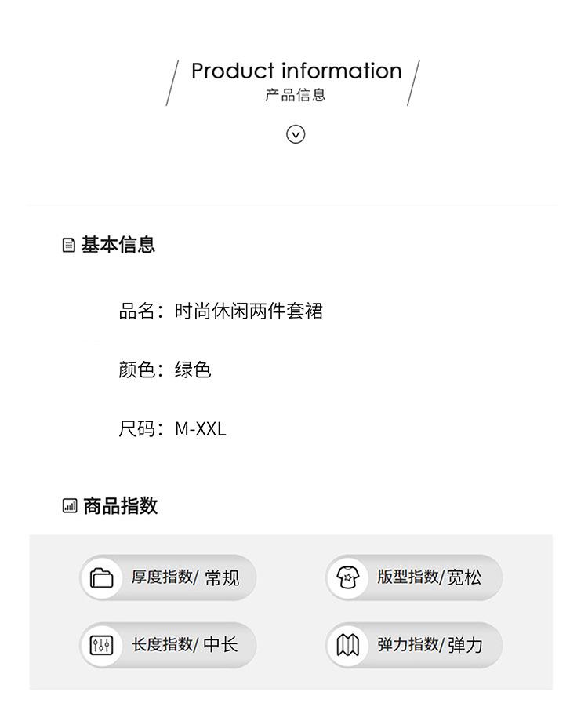
Task: Click the folder icon for 厚度指数
Action: click(102, 578)
